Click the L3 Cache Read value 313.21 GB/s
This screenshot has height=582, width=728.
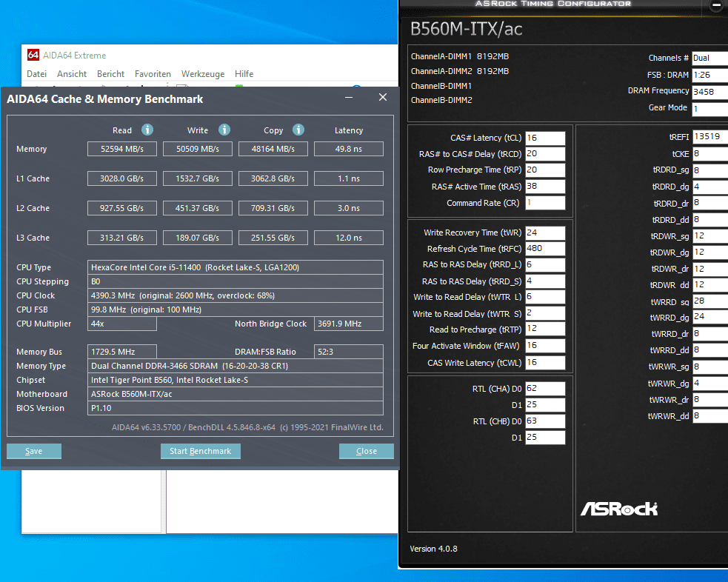pyautogui.click(x=122, y=238)
